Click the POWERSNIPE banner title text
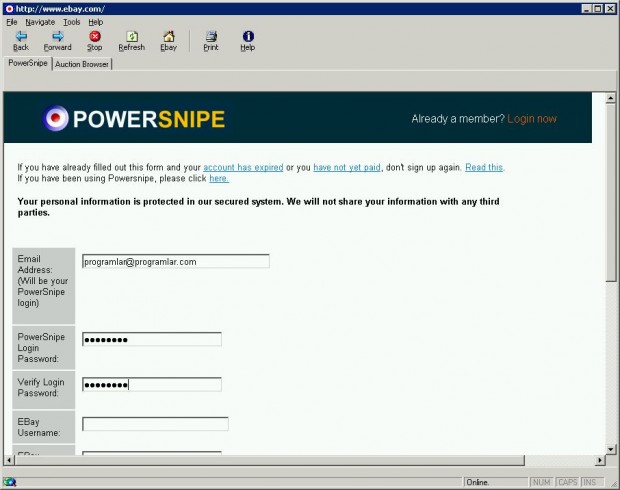620x490 pixels. pos(149,119)
